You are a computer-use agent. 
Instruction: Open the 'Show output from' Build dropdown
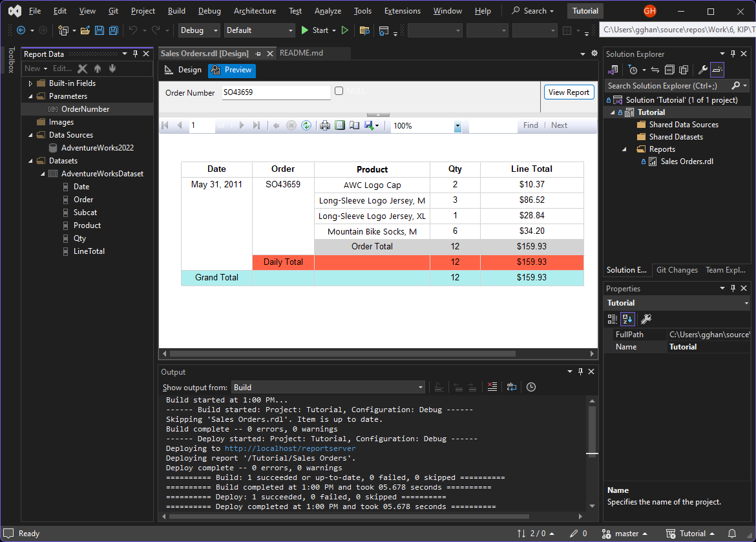tap(328, 387)
